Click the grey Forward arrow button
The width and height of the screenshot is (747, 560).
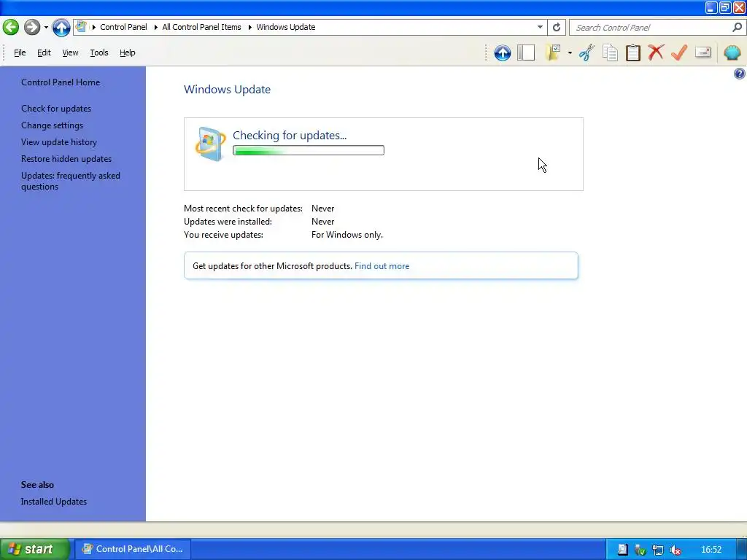[32, 27]
